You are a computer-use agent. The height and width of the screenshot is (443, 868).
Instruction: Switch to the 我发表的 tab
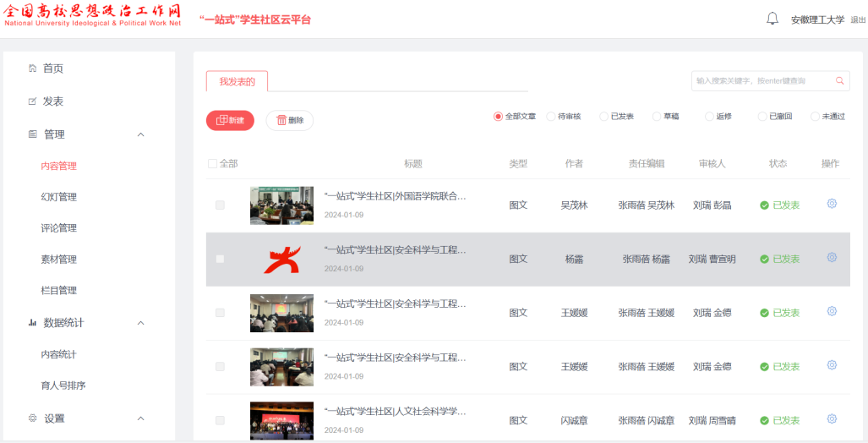click(x=237, y=81)
